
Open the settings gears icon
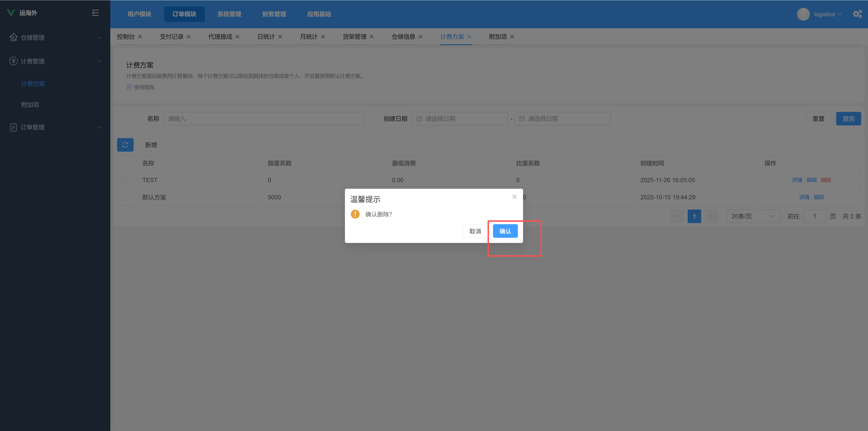point(857,14)
